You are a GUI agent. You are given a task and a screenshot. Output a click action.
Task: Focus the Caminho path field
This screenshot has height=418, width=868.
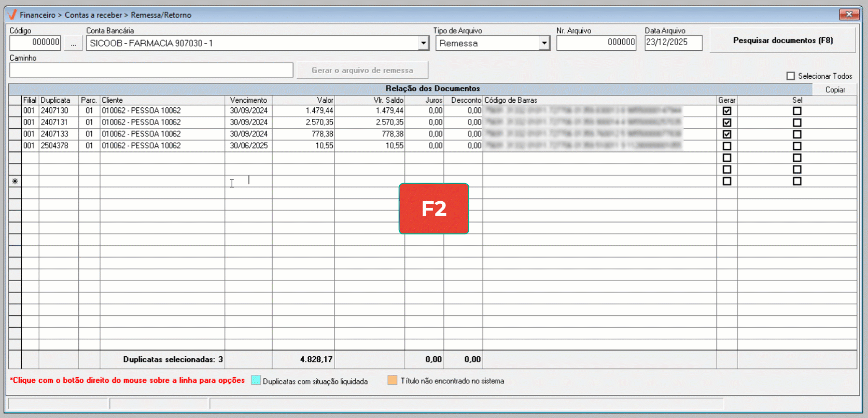pos(151,70)
